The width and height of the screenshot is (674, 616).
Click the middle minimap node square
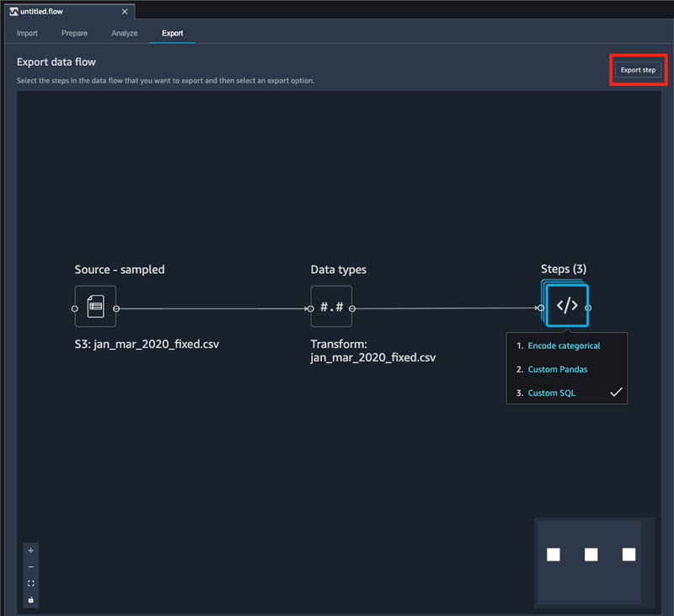pyautogui.click(x=591, y=554)
